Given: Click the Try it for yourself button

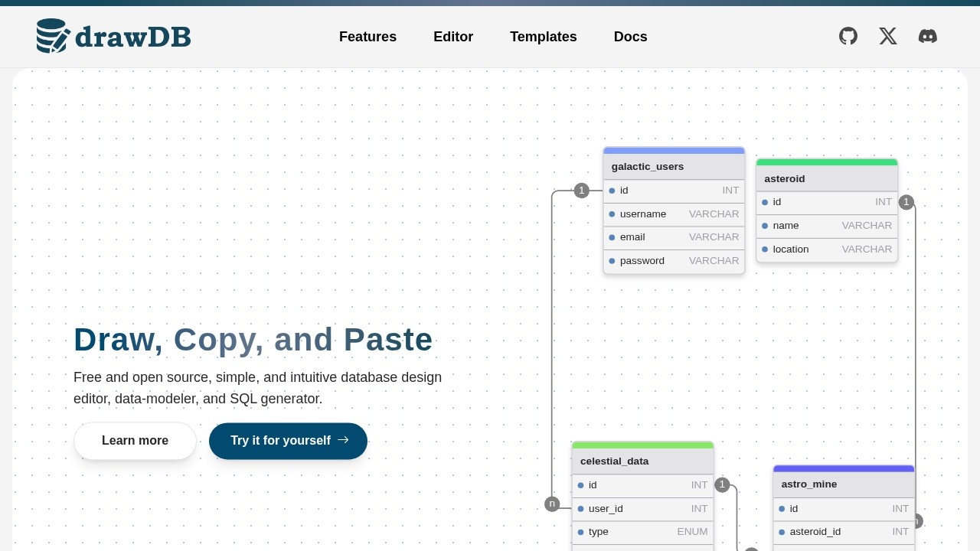Looking at the screenshot, I should click(x=288, y=441).
